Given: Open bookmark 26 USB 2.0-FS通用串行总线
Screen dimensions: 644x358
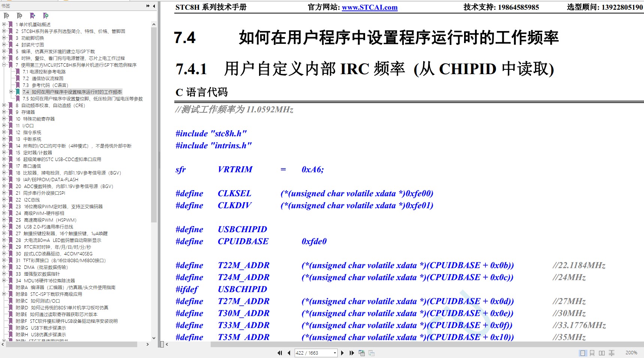Looking at the screenshot, I should click(45, 227).
